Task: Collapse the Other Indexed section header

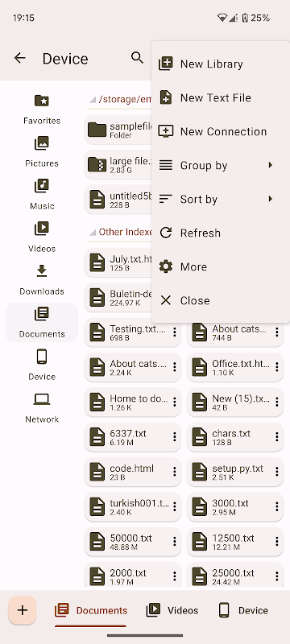Action: [x=119, y=232]
